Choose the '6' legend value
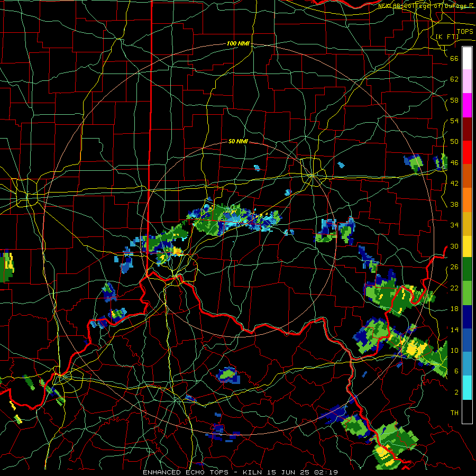Image resolution: width=476 pixels, height=476 pixels. point(456,371)
